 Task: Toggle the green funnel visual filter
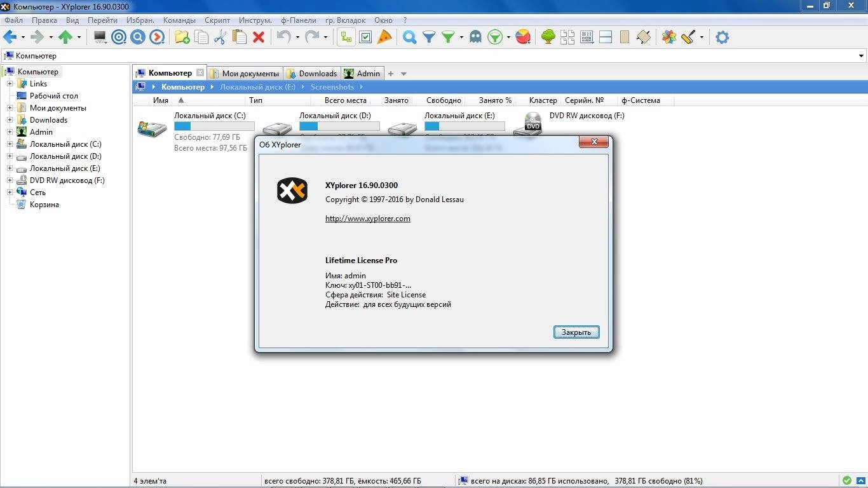tap(448, 37)
